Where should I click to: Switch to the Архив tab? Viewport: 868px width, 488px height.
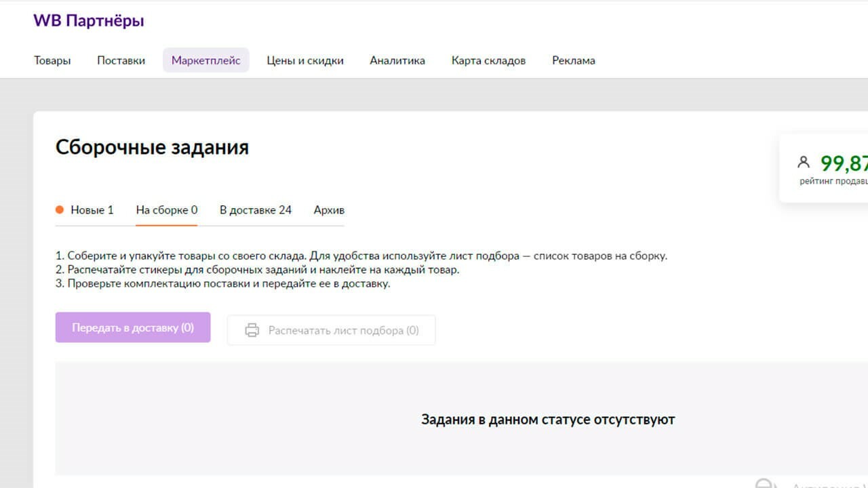(x=329, y=210)
